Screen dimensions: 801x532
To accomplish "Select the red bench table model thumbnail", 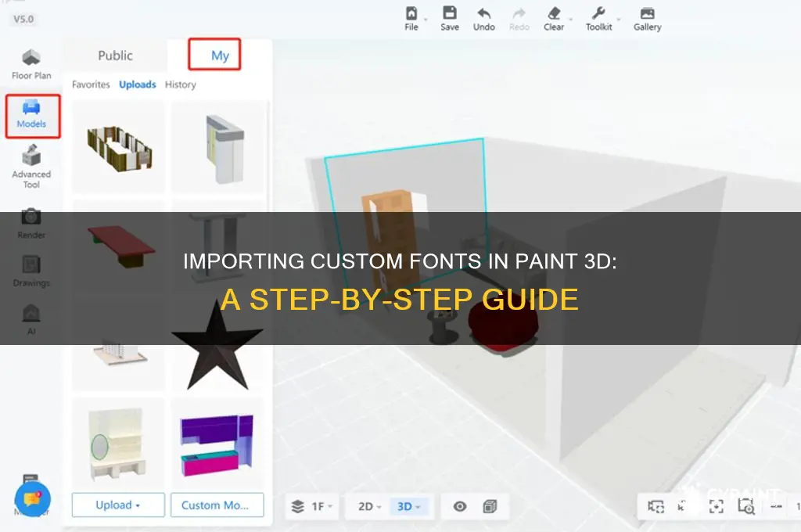I will (121, 246).
